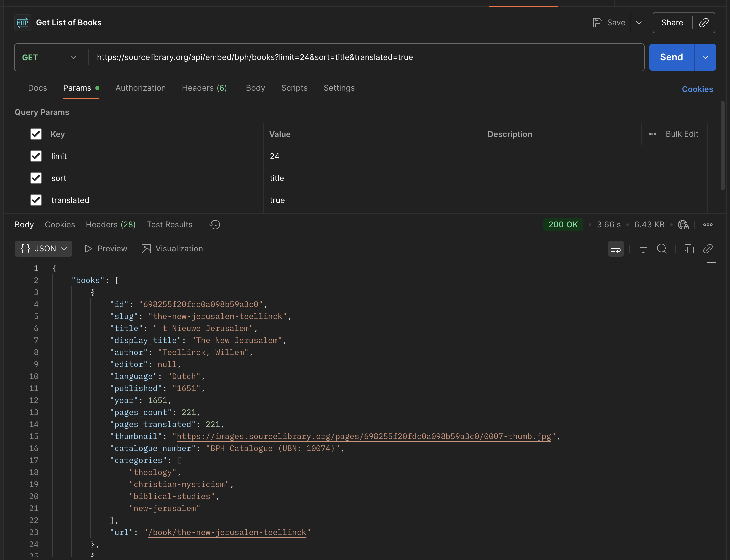Screen dimensions: 730x560
Task: Open the Test Results tab
Action: (x=170, y=225)
